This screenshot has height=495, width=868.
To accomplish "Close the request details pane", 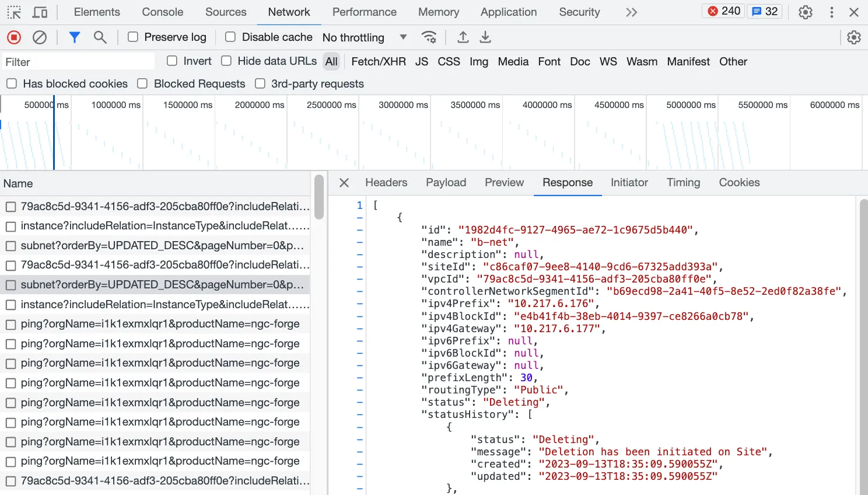I will (x=344, y=183).
